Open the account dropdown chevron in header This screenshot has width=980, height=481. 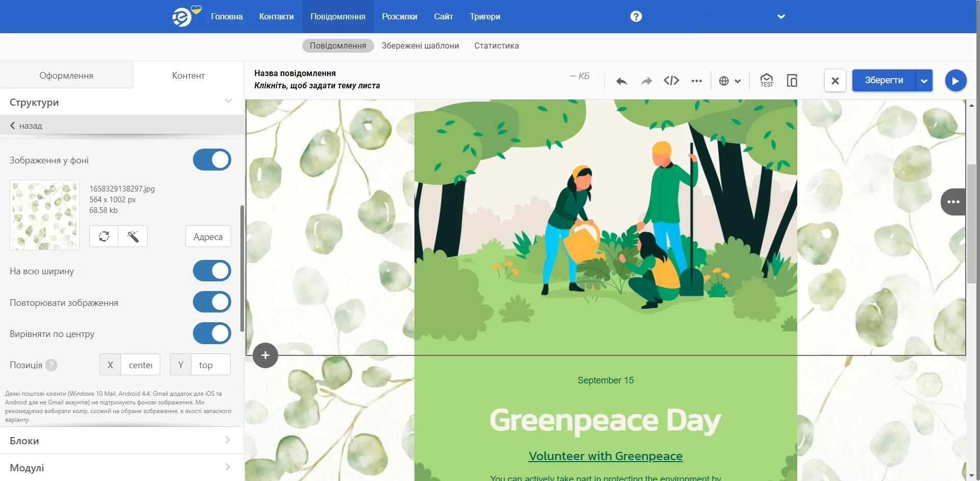(781, 16)
